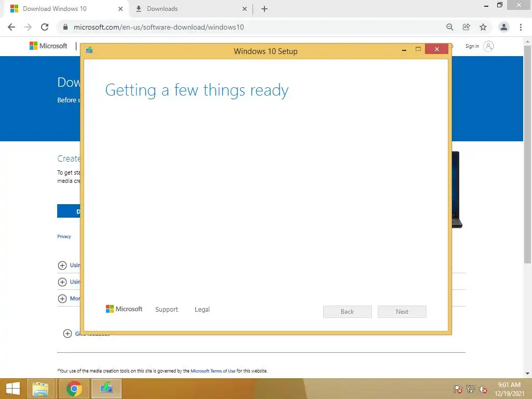Click the Next button in Setup
Image resolution: width=532 pixels, height=399 pixels.
[402, 312]
